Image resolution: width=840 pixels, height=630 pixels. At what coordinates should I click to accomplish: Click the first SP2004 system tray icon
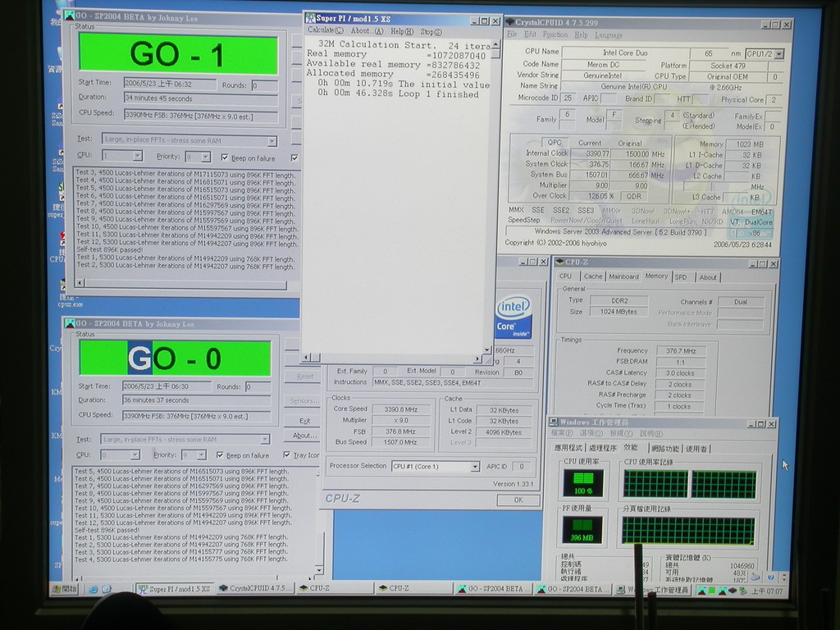[x=701, y=591]
